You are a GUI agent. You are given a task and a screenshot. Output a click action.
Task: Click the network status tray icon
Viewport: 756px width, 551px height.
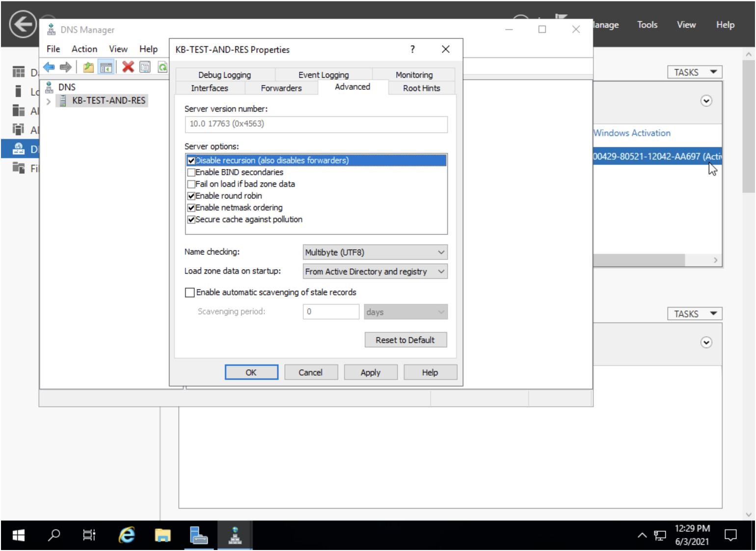tap(660, 535)
